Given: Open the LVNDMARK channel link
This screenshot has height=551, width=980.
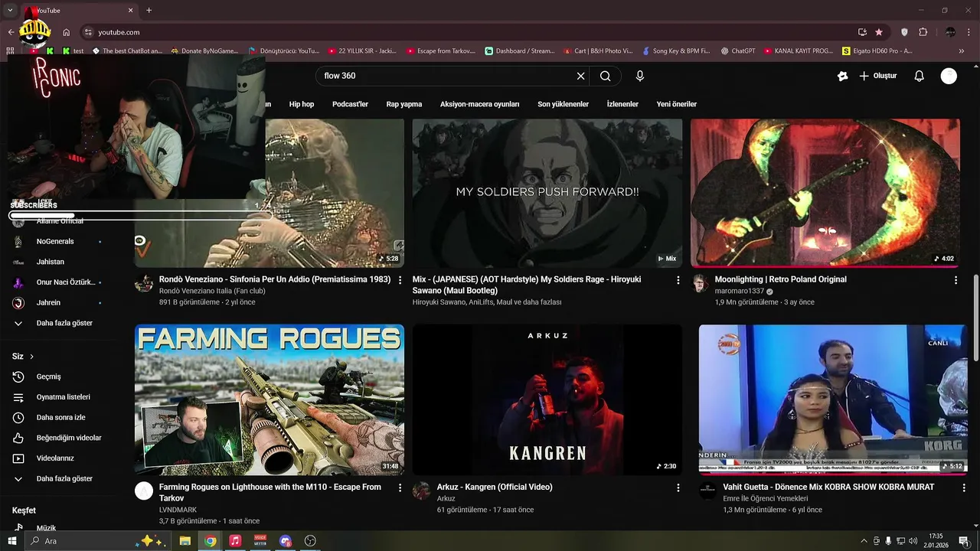Looking at the screenshot, I should pyautogui.click(x=178, y=510).
